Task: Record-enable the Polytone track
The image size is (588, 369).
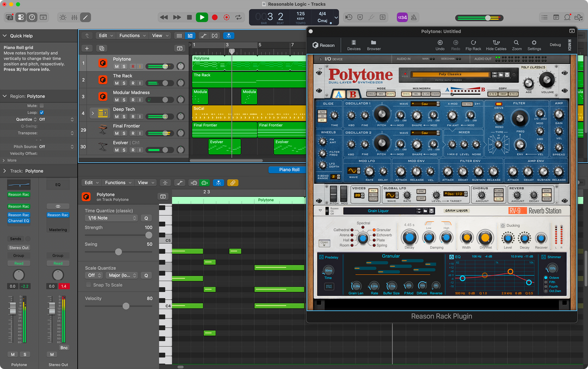Action: pyautogui.click(x=133, y=66)
